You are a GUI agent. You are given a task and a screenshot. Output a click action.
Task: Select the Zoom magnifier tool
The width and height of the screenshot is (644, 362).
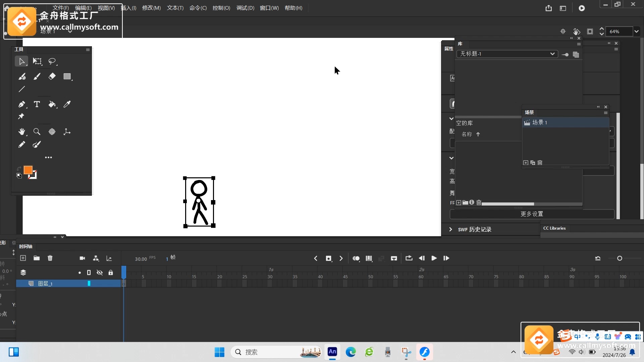[x=37, y=132]
